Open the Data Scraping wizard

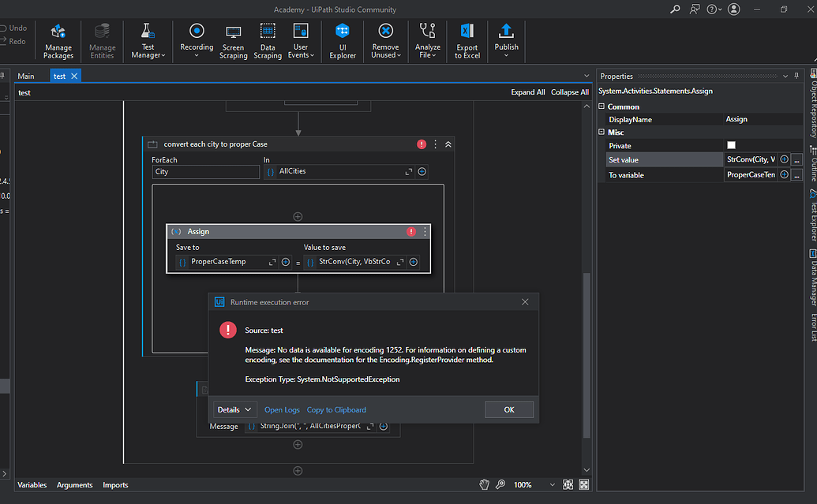[x=268, y=40]
